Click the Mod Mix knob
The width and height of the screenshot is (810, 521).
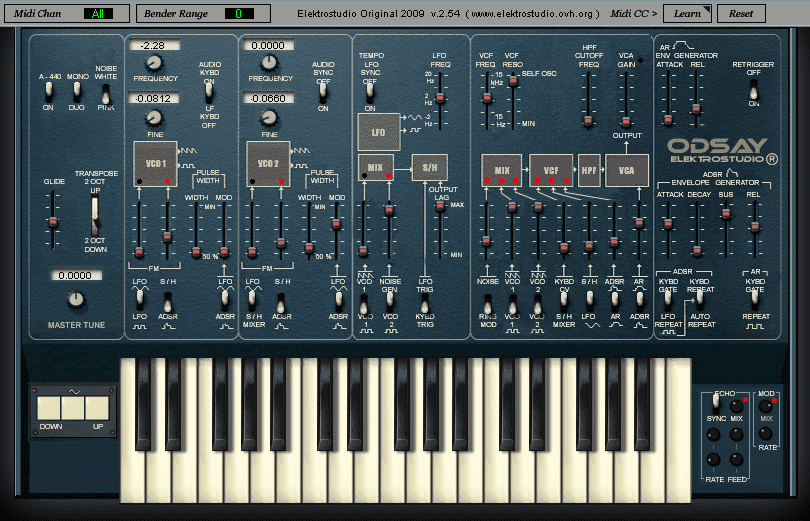click(x=766, y=406)
